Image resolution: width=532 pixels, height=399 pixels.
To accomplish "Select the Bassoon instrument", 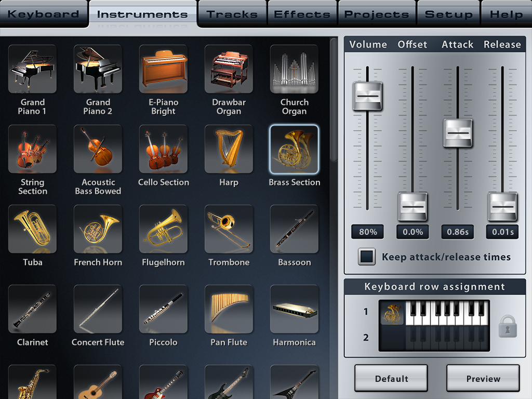I will pyautogui.click(x=294, y=229).
